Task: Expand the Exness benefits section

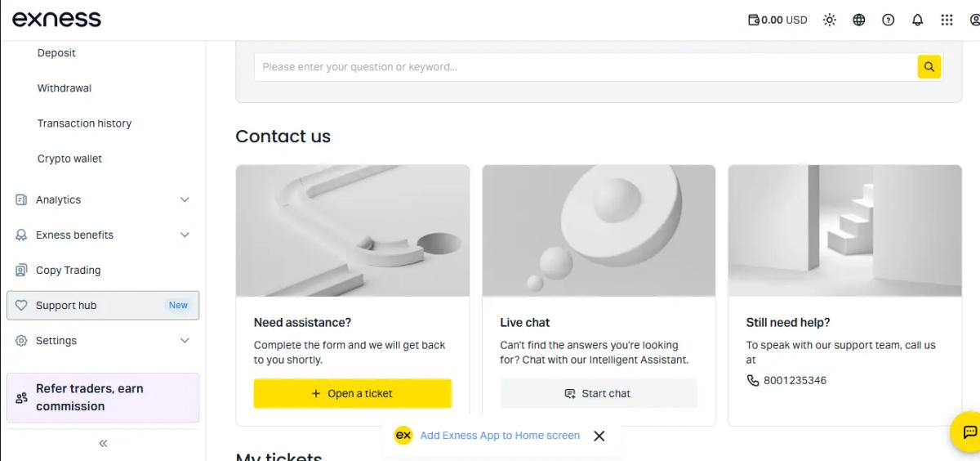Action: [x=103, y=235]
